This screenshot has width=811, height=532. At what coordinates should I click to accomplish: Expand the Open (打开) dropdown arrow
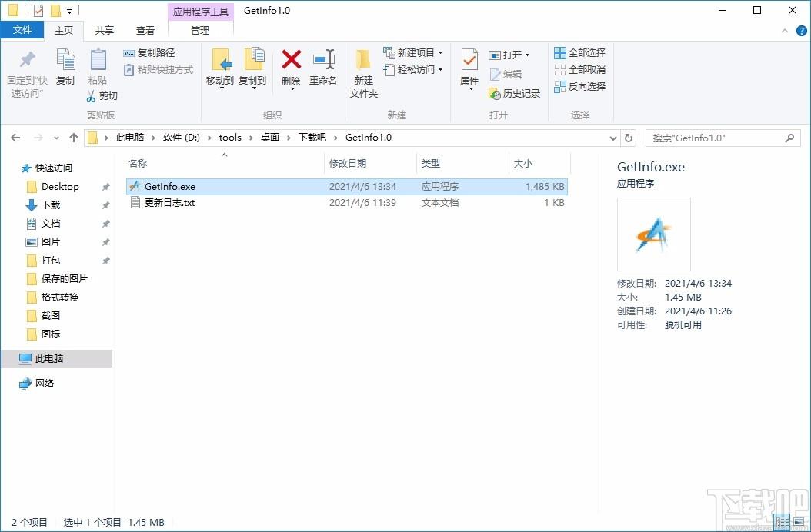(x=528, y=55)
